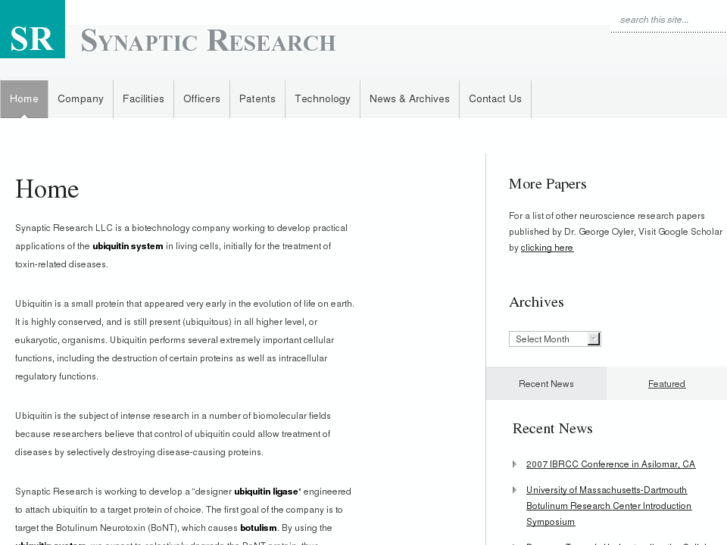Open 2007 IBRCC Conference in Asilomar link

[x=611, y=464]
